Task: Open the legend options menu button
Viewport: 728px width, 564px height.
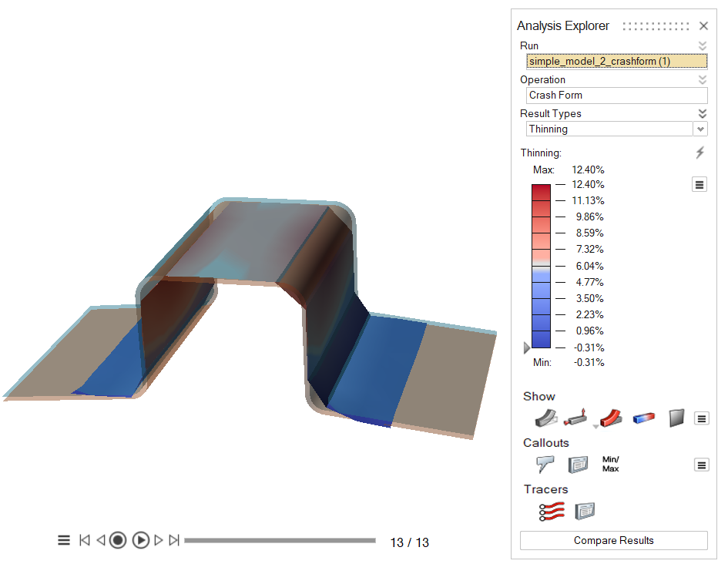Action: [699, 184]
